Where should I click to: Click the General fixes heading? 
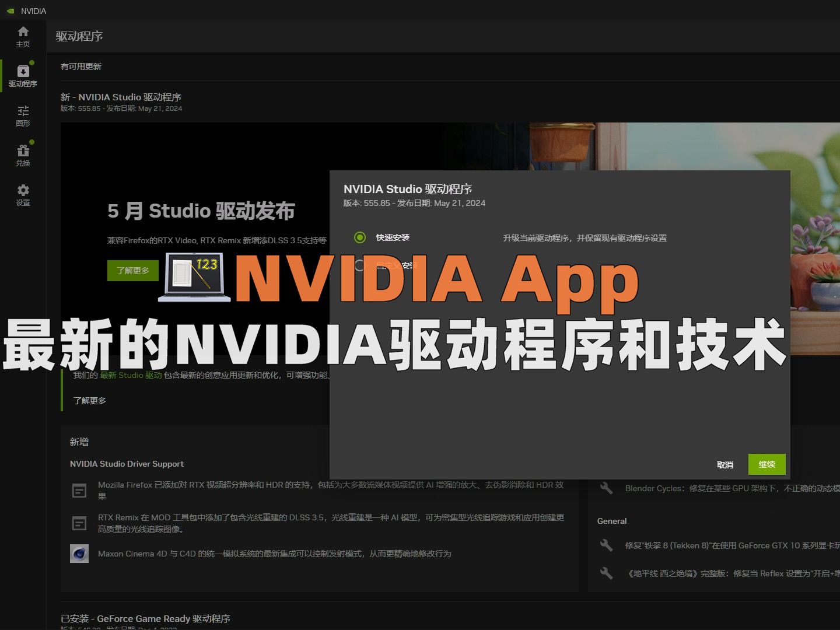612,521
